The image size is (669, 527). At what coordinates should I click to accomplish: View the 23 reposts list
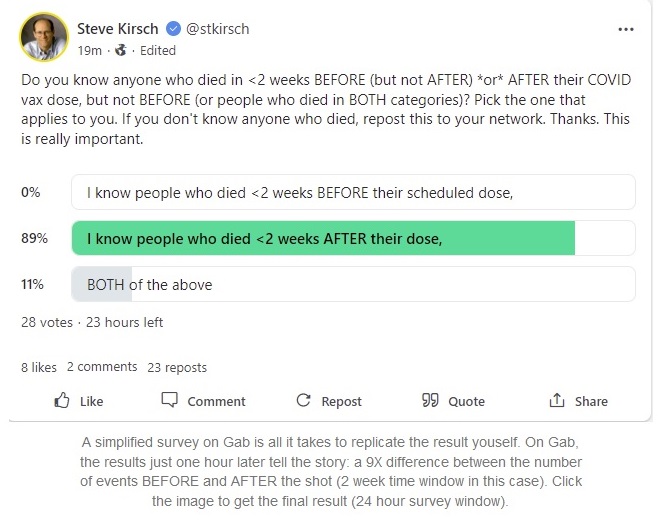177,367
